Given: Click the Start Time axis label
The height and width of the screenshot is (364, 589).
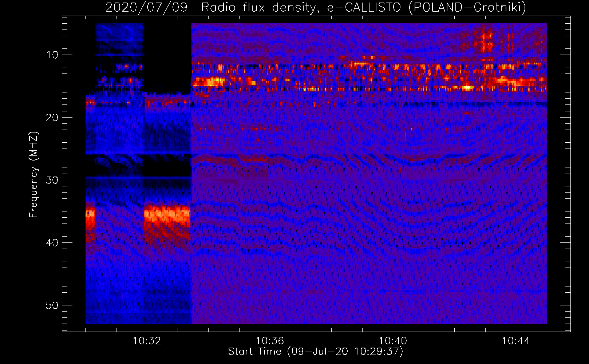Looking at the screenshot, I should click(x=316, y=352).
